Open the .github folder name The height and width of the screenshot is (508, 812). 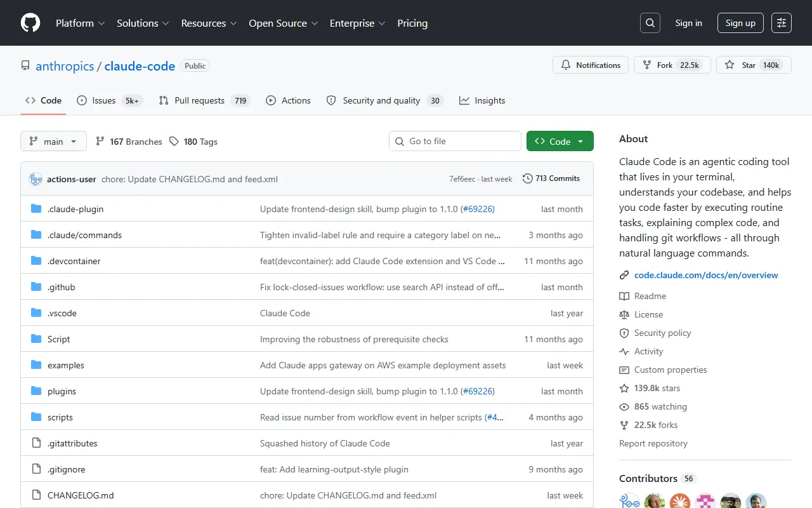[61, 287]
